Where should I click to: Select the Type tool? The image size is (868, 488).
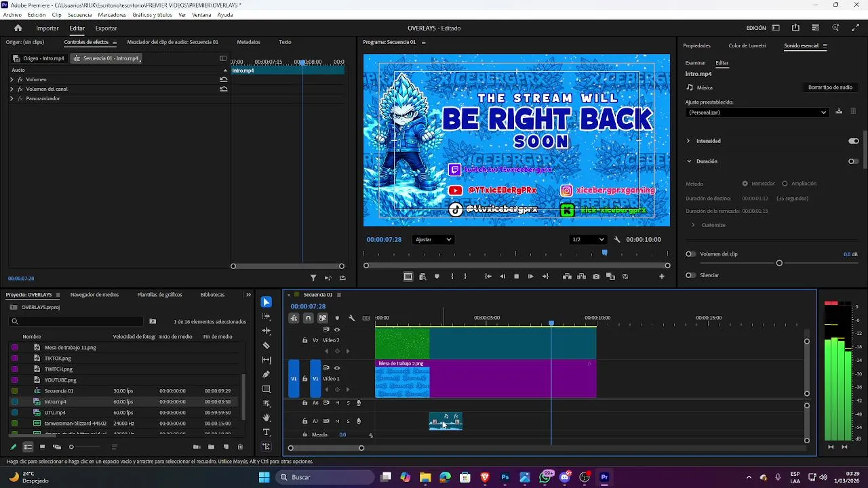pyautogui.click(x=267, y=432)
